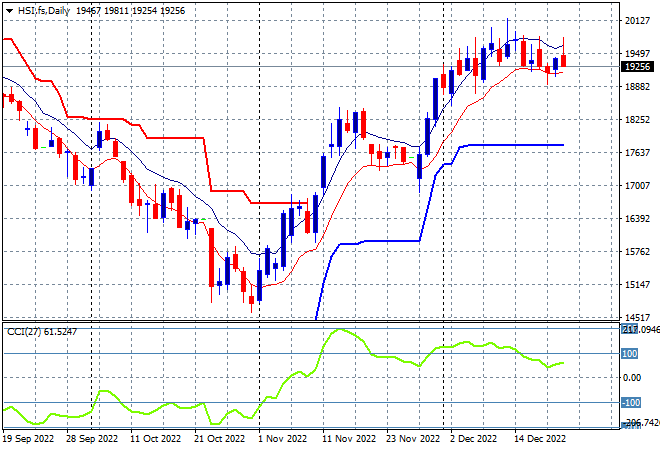Click the 14 Dec 2022 date label
The width and height of the screenshot is (660, 450).
[x=540, y=439]
